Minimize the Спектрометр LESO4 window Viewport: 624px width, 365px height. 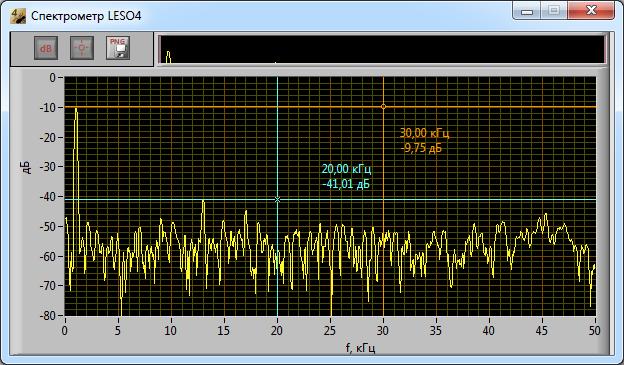click(x=527, y=11)
